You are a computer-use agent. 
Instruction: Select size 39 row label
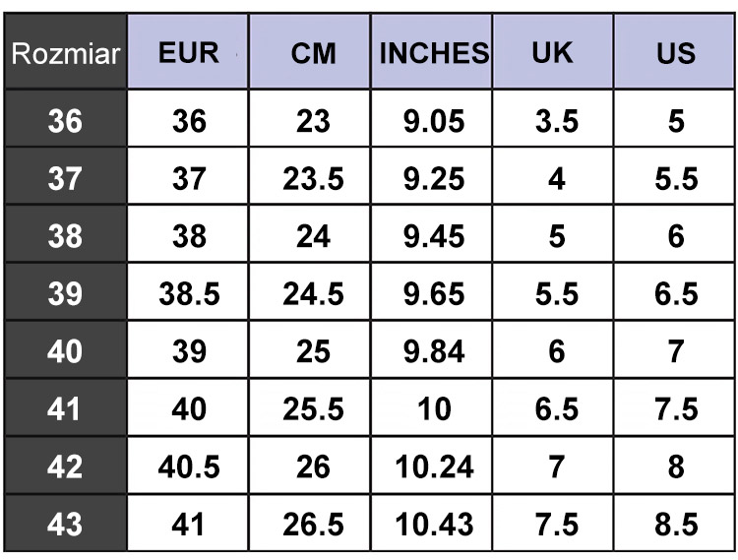coord(65,291)
